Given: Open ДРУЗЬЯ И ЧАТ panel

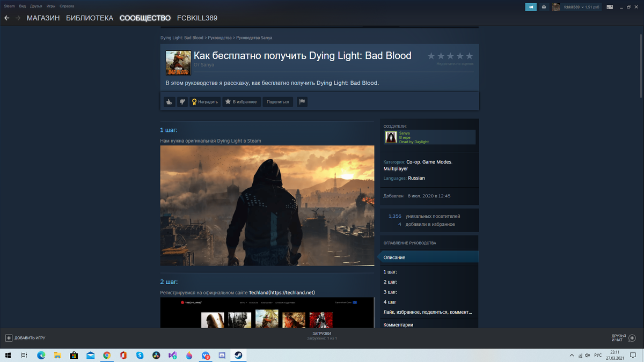Looking at the screenshot, I should click(624, 338).
